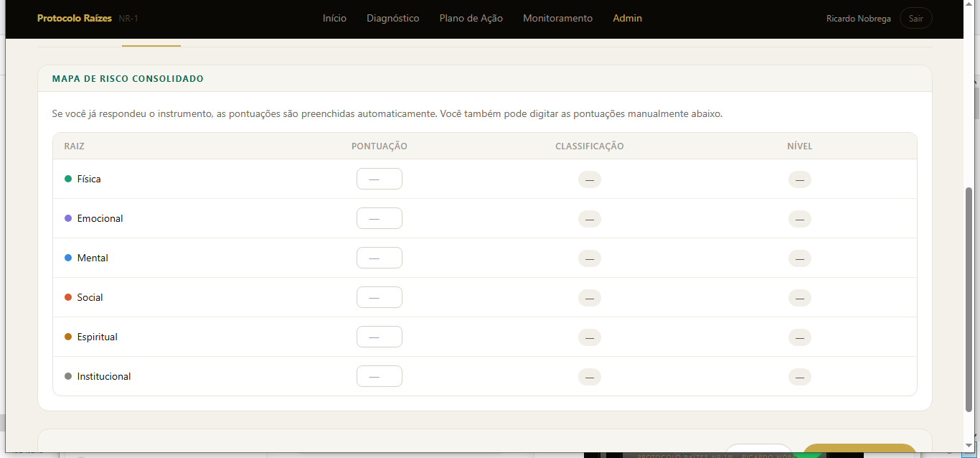This screenshot has width=980, height=458.
Task: Click the Espiritual classificação badge
Action: pos(589,337)
